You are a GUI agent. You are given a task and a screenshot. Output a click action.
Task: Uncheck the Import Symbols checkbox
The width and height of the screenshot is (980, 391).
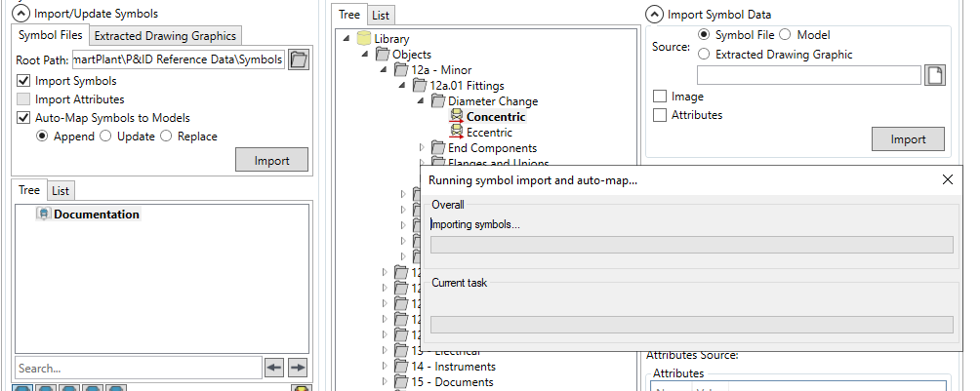coord(24,81)
